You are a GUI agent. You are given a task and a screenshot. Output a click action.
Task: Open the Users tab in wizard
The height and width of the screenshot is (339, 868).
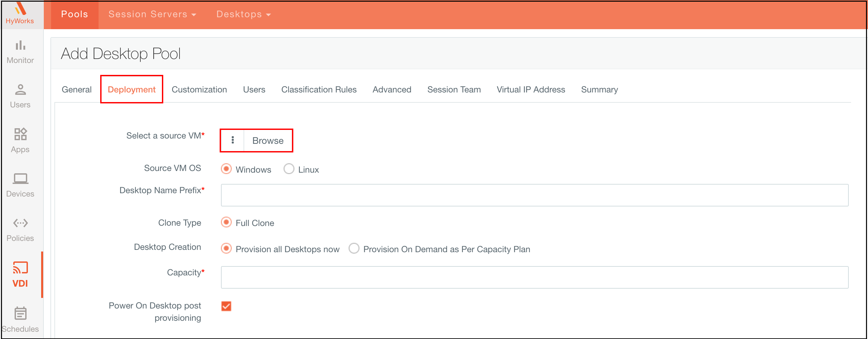click(254, 89)
